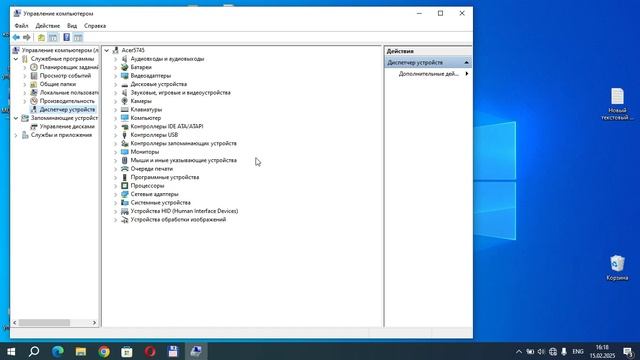Click the Общие папки shared folder icon

[34, 84]
